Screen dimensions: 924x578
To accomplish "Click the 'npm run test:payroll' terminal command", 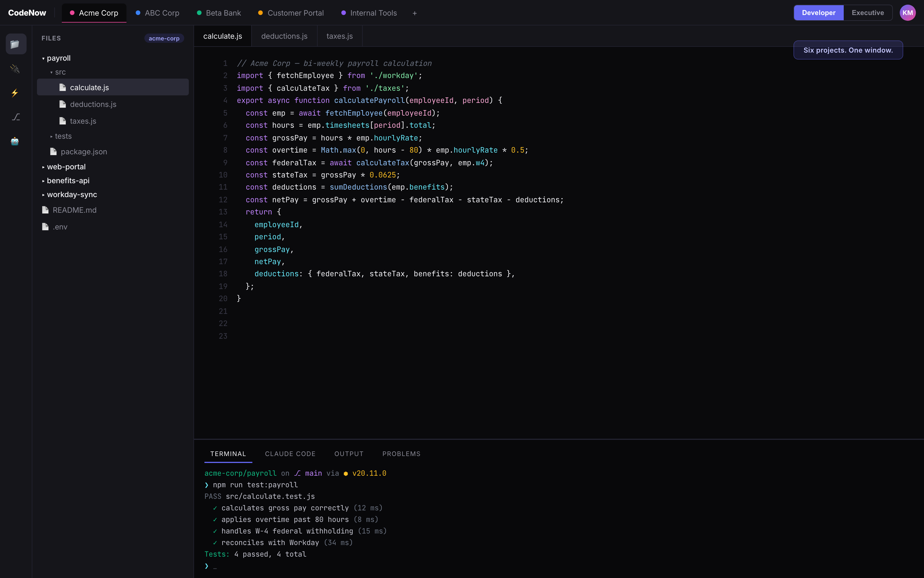I will coord(255,485).
